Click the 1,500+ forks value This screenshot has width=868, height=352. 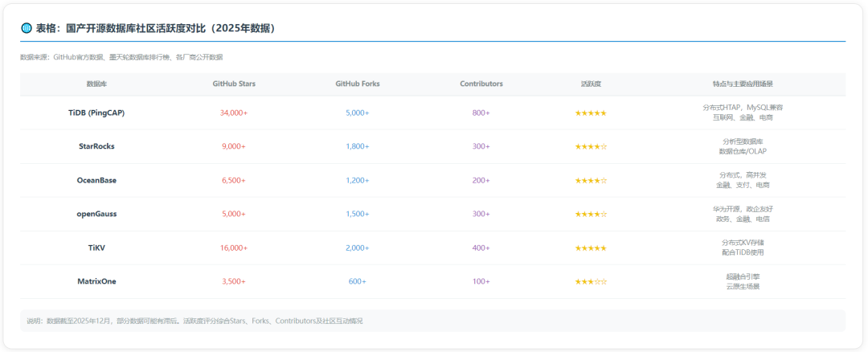[x=358, y=215]
